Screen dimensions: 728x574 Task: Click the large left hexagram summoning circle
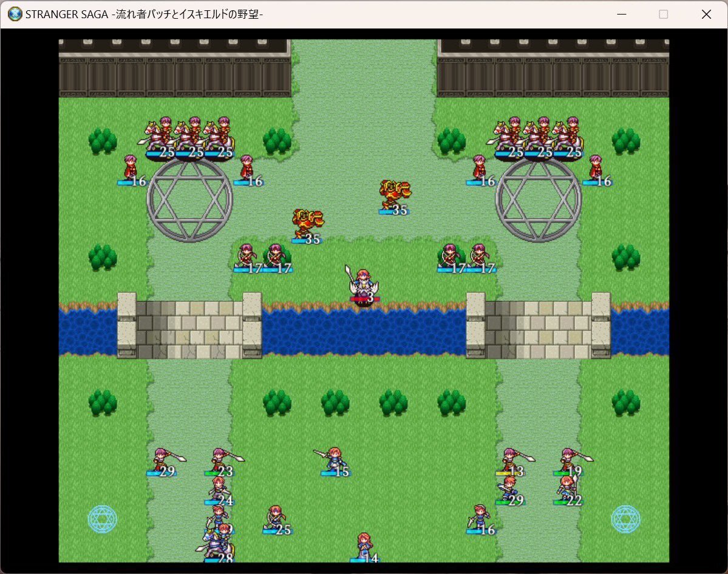click(x=189, y=200)
